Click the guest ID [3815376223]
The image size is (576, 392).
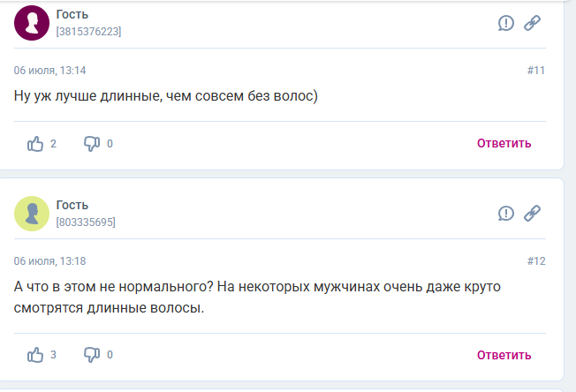tap(88, 32)
